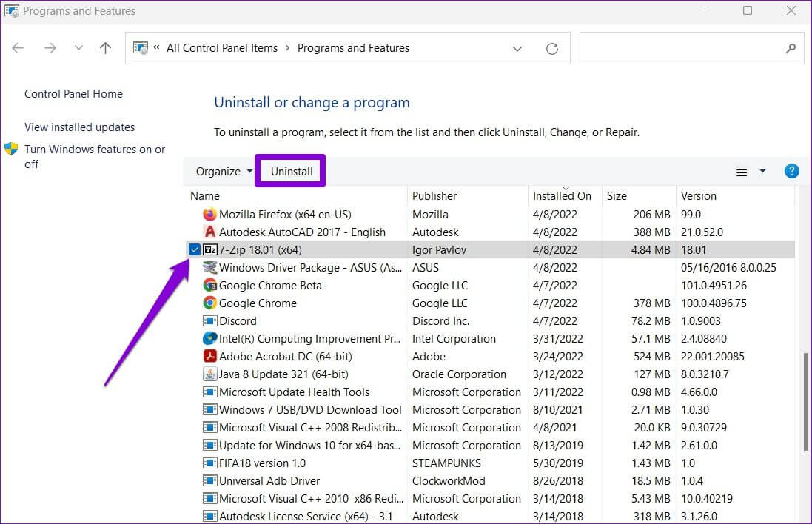Click the STEAMPUNKS publisher cell
The width and height of the screenshot is (812, 524).
coord(446,463)
